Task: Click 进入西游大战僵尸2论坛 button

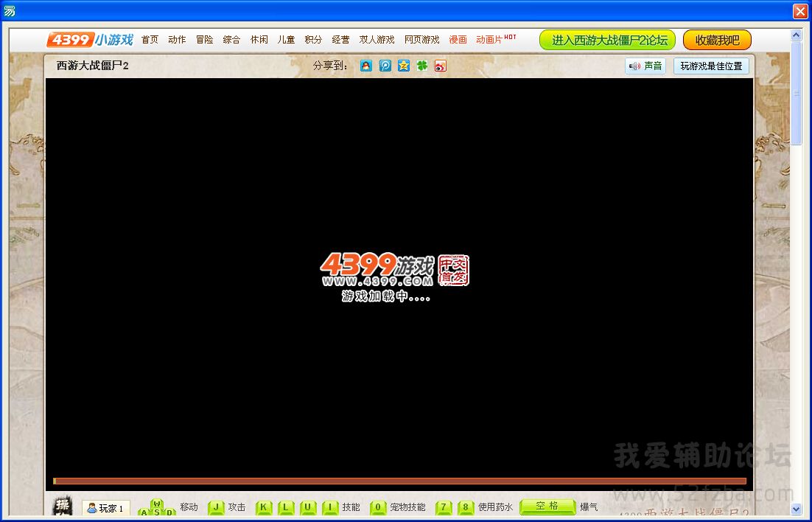Action: [x=607, y=40]
